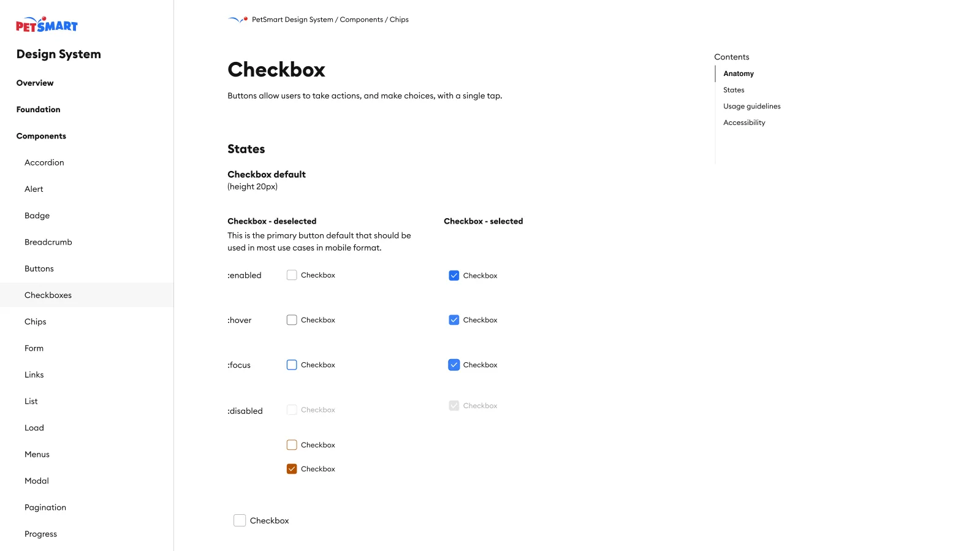
Task: Click the disabled selected grey checkbox
Action: (454, 406)
